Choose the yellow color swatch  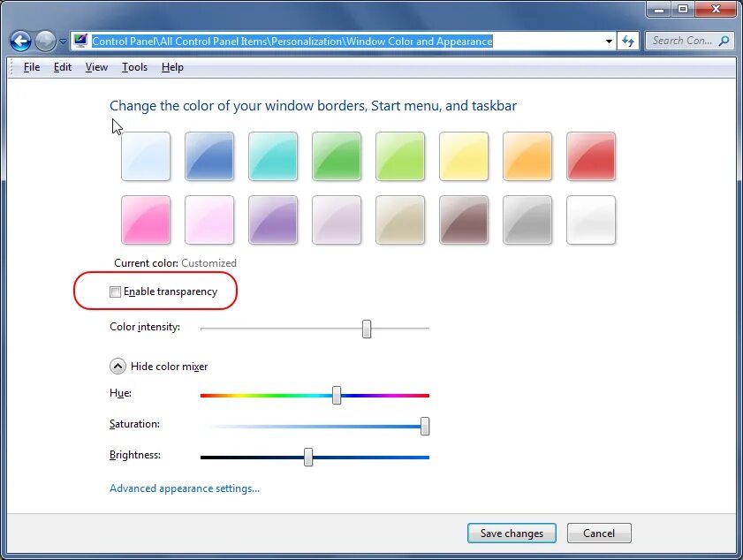[x=464, y=156]
